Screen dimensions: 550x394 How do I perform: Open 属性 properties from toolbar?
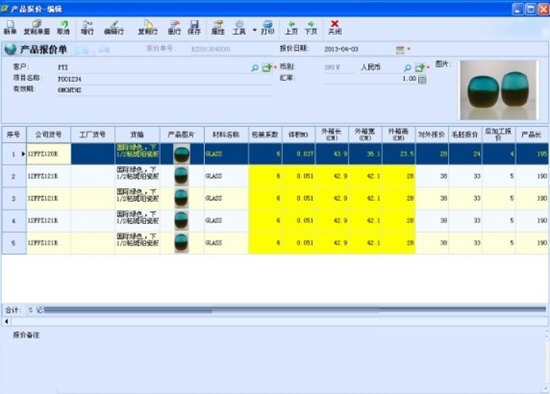[217, 27]
